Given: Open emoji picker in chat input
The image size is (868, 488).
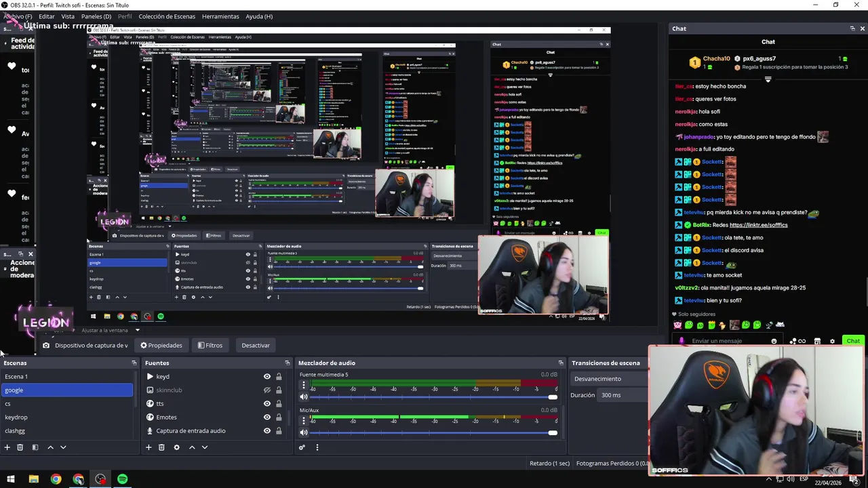Looking at the screenshot, I should (x=774, y=341).
